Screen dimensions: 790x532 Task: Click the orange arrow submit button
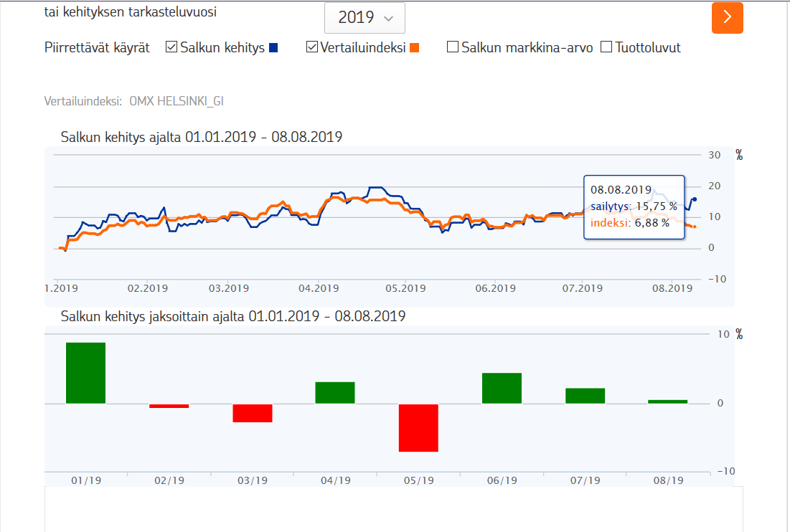(x=727, y=18)
